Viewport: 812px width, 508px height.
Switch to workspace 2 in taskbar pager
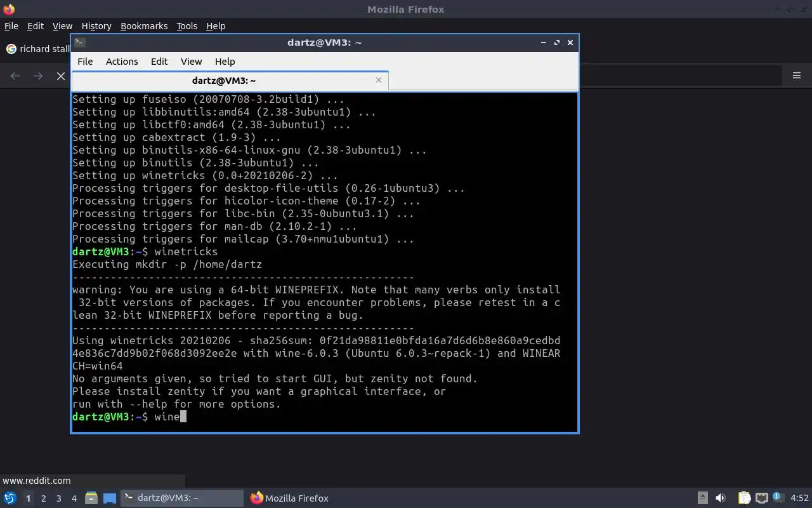[x=43, y=498]
